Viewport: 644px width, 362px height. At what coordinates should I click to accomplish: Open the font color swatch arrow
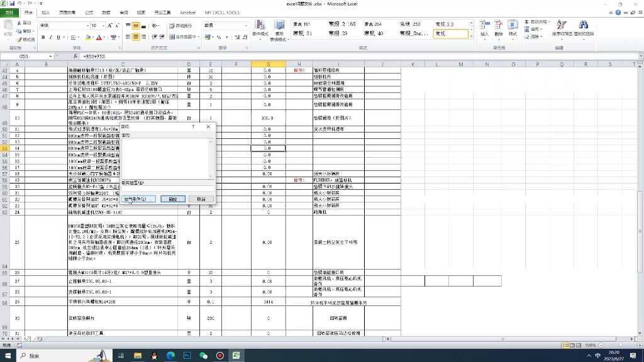coord(104,37)
